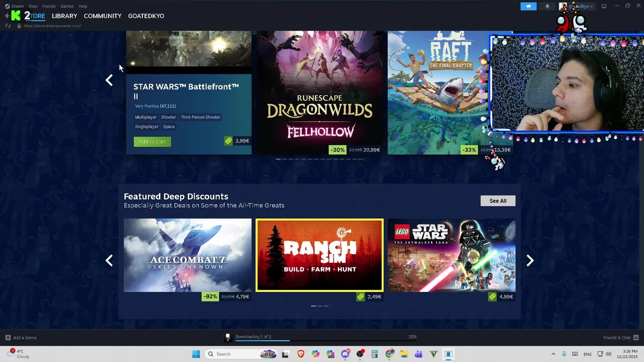The height and width of the screenshot is (362, 644).
Task: Open Microsoft Teams from the taskbar
Action: click(x=419, y=354)
